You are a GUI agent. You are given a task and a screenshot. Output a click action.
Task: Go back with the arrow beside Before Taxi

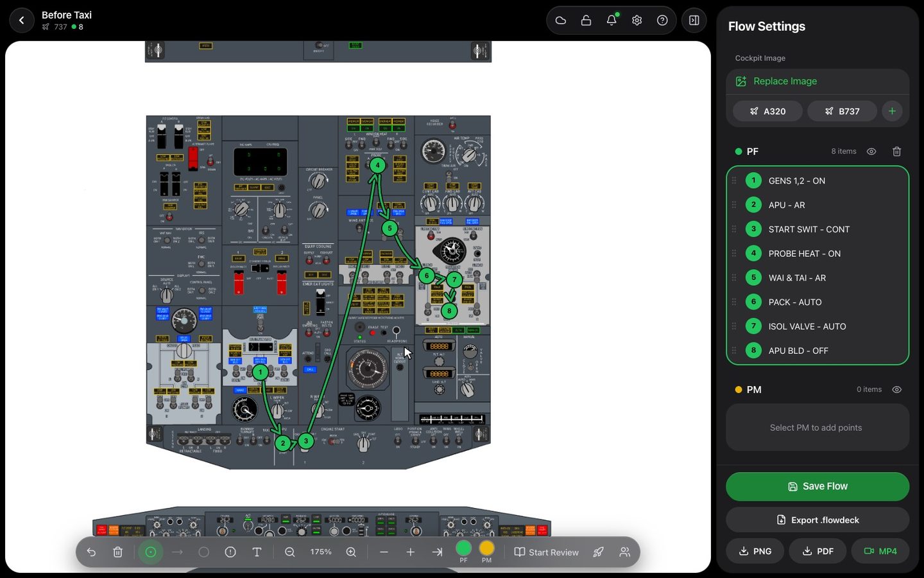coord(22,21)
